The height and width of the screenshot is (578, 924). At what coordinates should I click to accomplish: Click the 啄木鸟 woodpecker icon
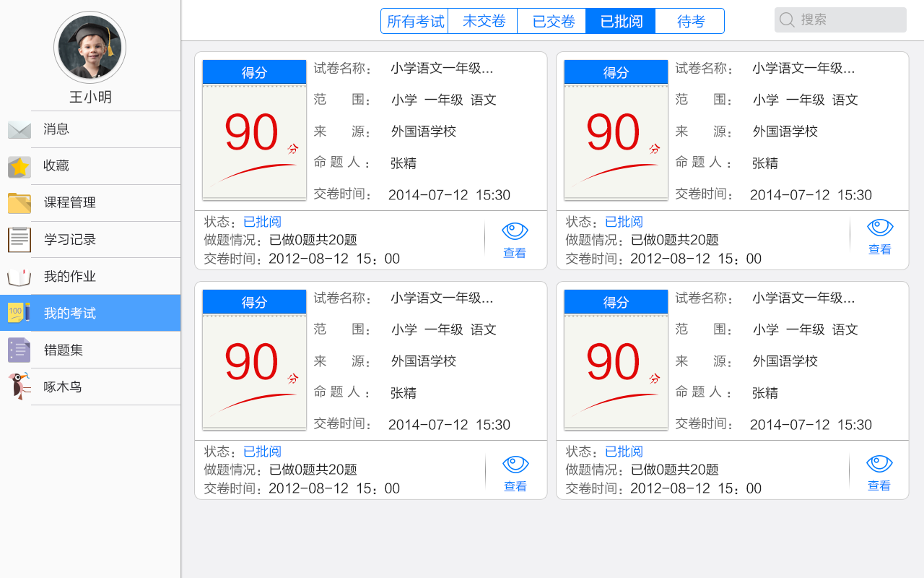(19, 386)
